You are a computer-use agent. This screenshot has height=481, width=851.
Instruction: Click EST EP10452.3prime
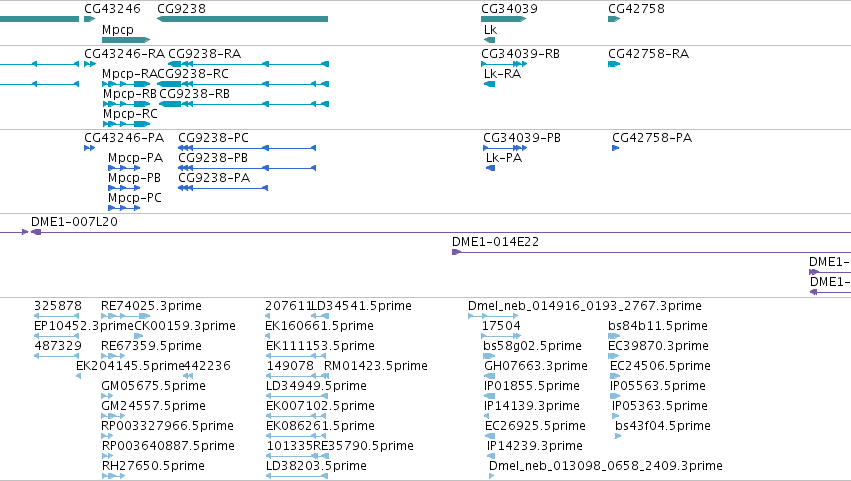pos(84,326)
